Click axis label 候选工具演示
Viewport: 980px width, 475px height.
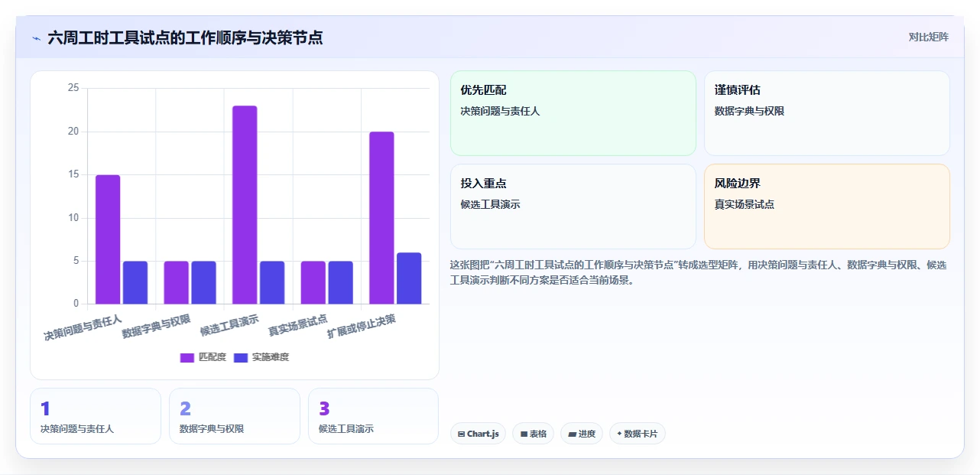pyautogui.click(x=229, y=325)
